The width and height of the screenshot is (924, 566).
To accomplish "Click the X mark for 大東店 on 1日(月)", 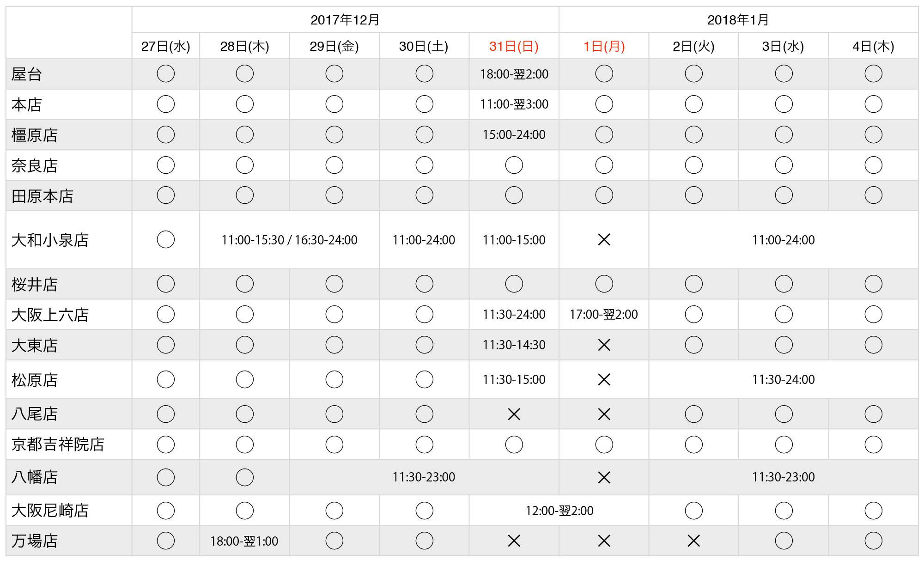I will pyautogui.click(x=604, y=345).
